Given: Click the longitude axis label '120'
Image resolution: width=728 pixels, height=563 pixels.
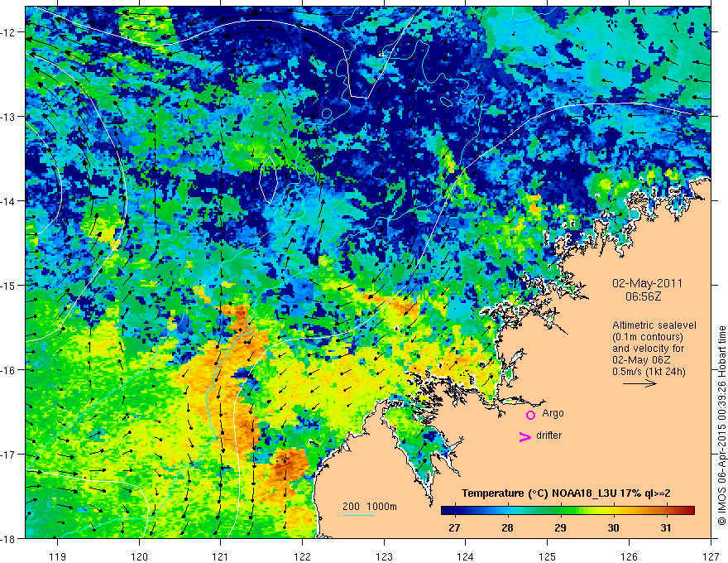Looking at the screenshot, I should [139, 557].
